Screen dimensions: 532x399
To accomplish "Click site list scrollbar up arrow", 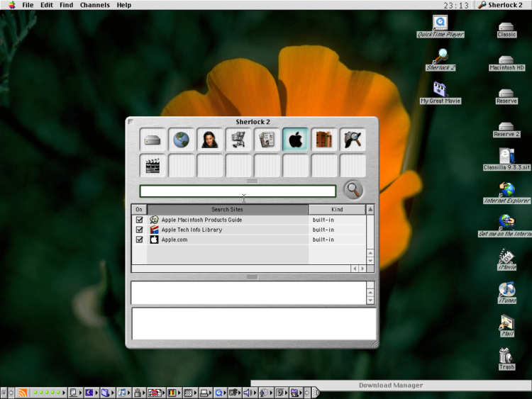I will [x=370, y=253].
